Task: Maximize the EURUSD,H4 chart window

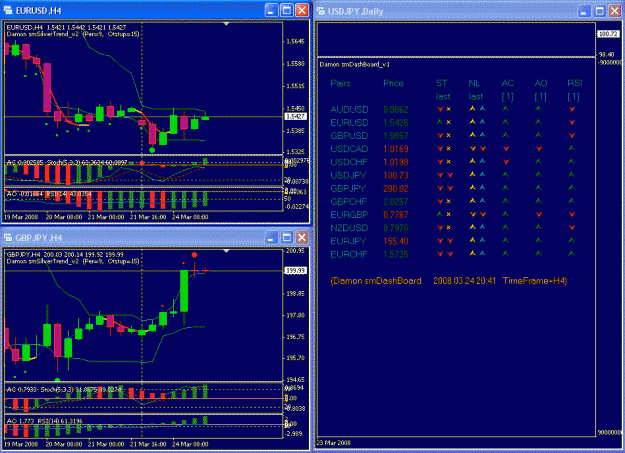Action: tap(287, 10)
